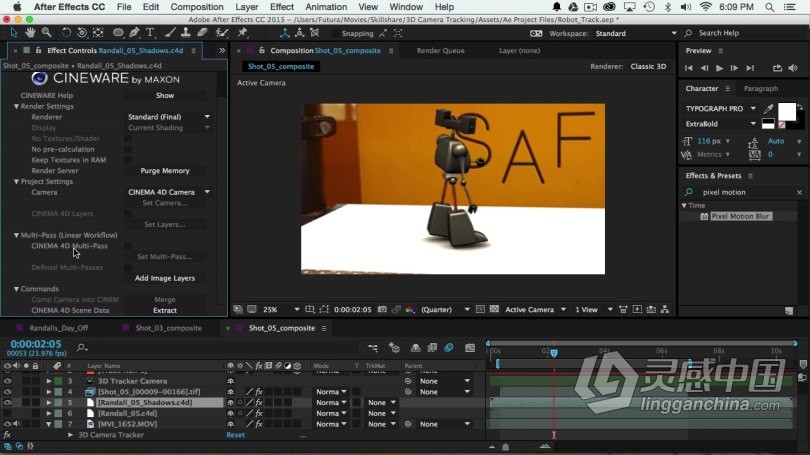Click the current time indicator playhead
The width and height of the screenshot is (810, 455).
click(x=554, y=353)
